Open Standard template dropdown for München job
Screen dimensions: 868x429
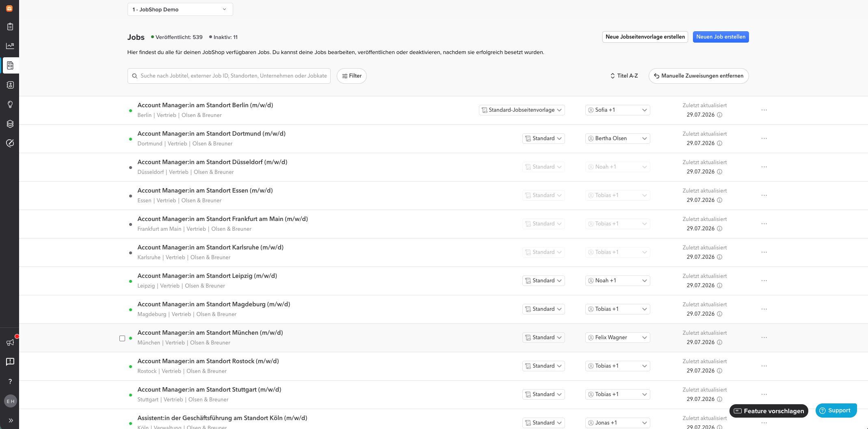pos(543,338)
